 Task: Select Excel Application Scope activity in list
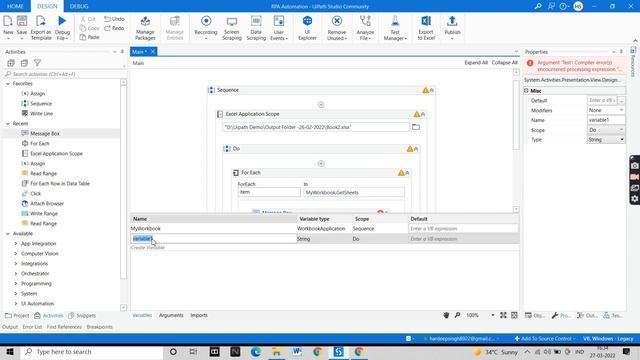click(56, 153)
